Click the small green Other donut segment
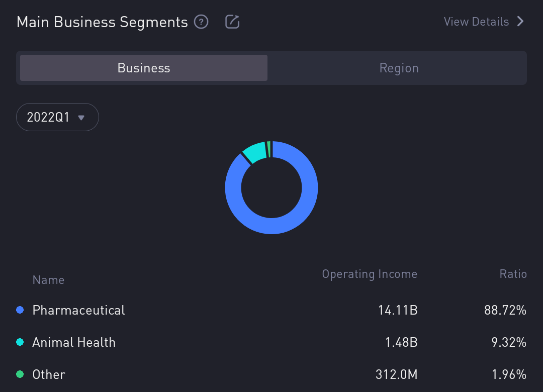 [269, 149]
